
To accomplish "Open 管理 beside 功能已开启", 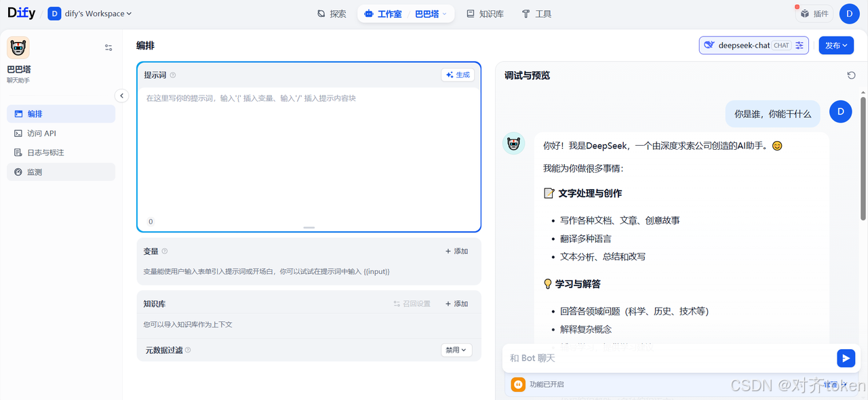I will pyautogui.click(x=835, y=384).
